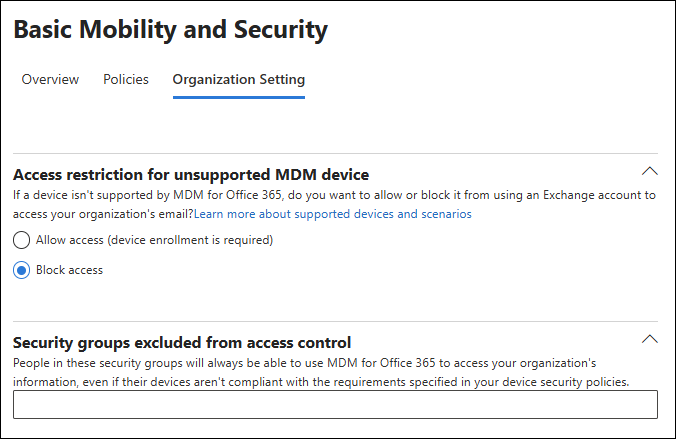Switch to the Overview tab
This screenshot has width=676, height=439.
pos(50,79)
